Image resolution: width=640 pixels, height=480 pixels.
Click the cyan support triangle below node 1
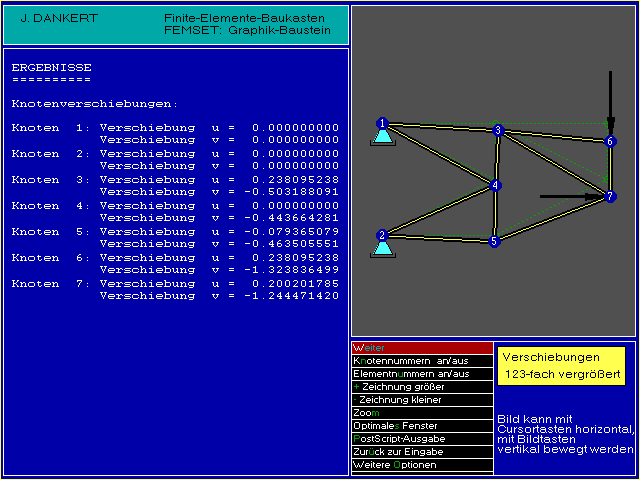tap(381, 138)
